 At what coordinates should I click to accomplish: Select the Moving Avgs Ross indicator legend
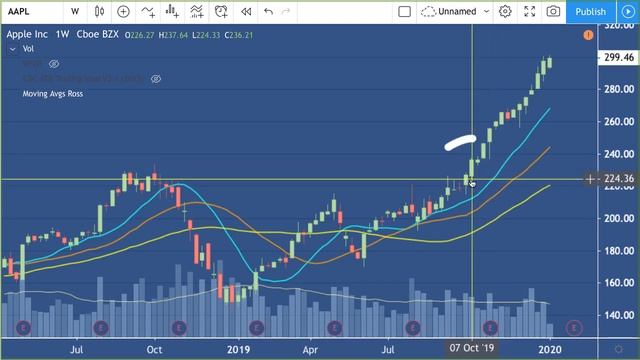53,94
